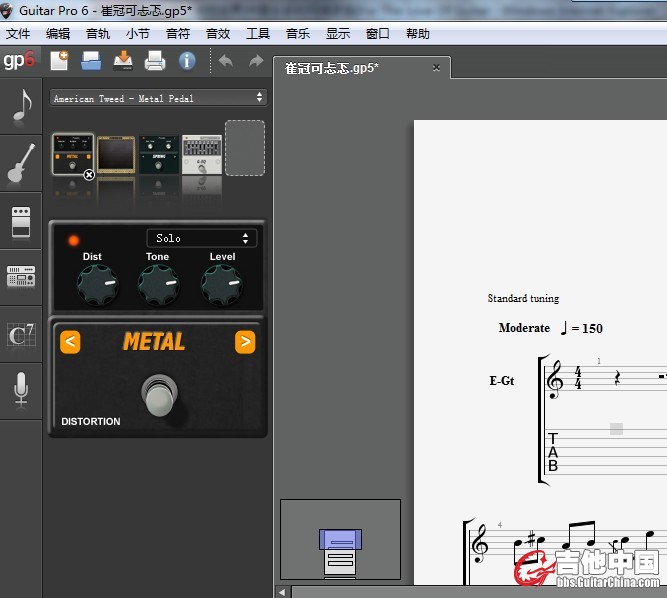Click the empty effect slot
This screenshot has width=667, height=598.
[x=245, y=147]
